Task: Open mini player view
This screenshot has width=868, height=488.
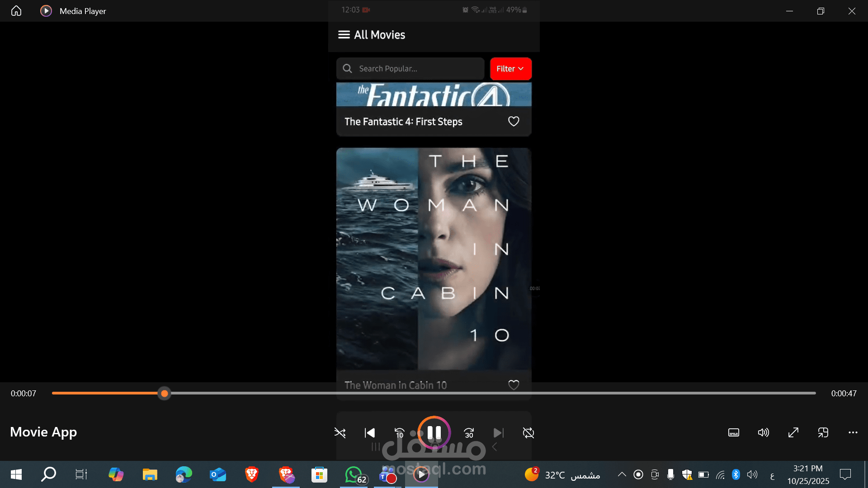Action: point(823,433)
